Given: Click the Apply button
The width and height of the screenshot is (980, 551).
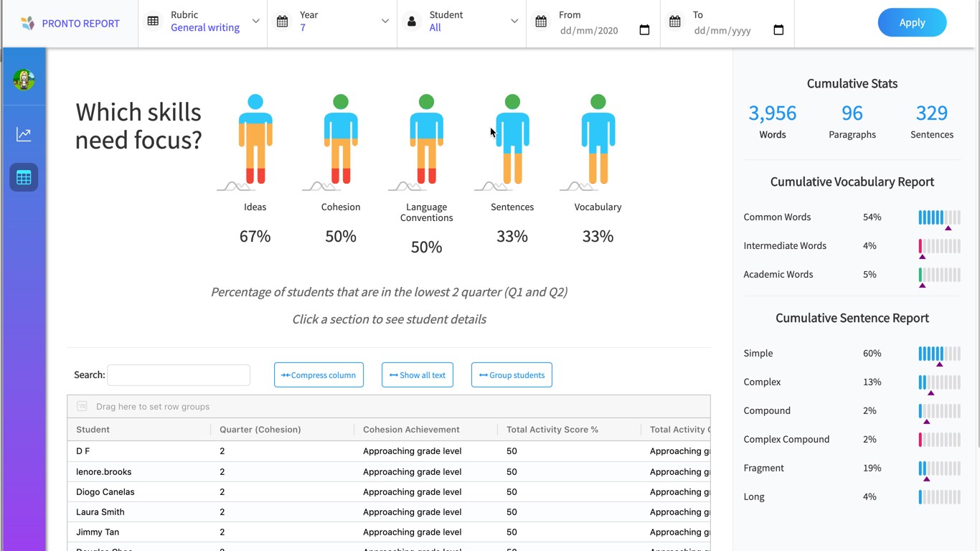Looking at the screenshot, I should point(912,22).
